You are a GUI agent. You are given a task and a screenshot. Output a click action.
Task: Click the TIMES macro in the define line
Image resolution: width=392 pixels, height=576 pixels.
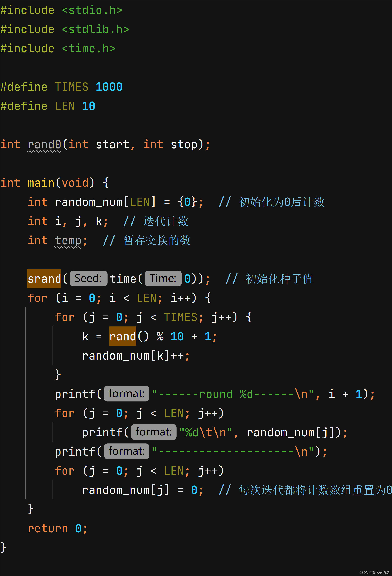click(71, 87)
